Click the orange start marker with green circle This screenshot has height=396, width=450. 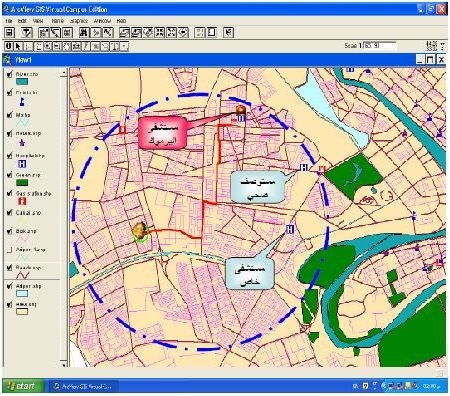click(140, 231)
